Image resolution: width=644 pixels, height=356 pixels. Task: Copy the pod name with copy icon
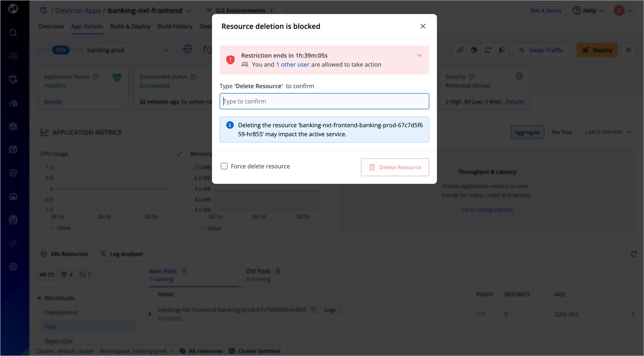[x=314, y=310]
